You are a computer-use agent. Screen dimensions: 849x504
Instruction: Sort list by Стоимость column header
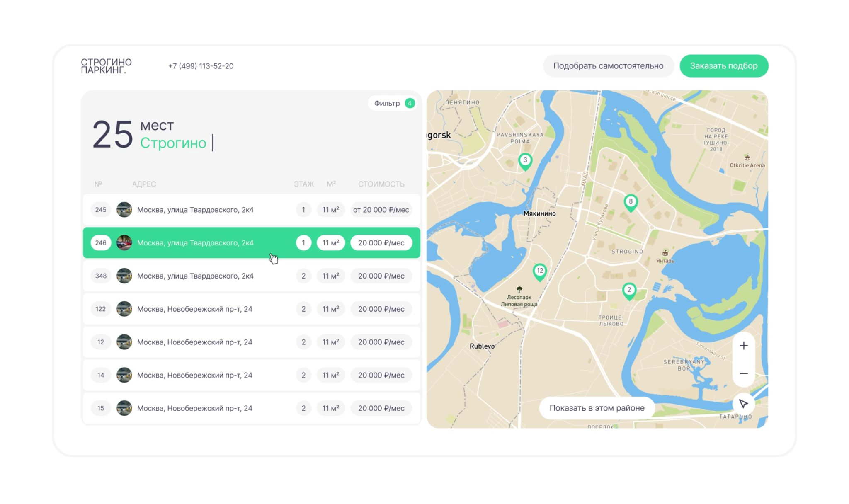coord(381,184)
